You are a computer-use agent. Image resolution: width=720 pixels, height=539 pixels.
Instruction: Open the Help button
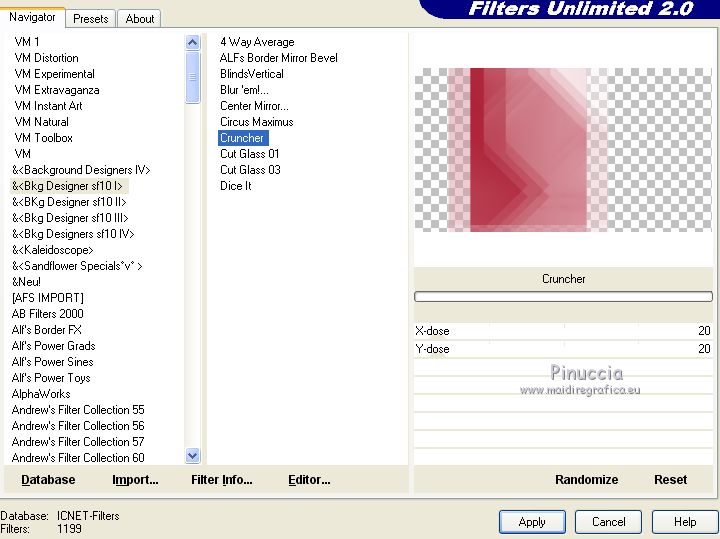685,522
